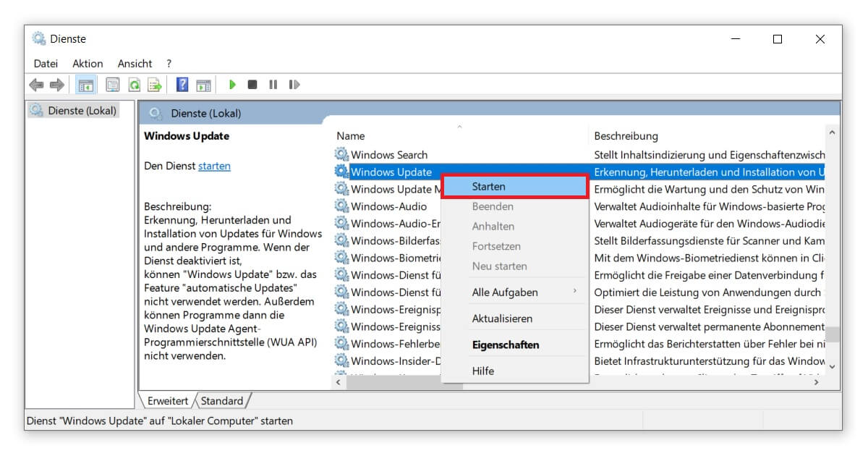Viewport: 868px width, 456px height.
Task: Click the horizontal scrollbar left arrow
Action: point(339,381)
